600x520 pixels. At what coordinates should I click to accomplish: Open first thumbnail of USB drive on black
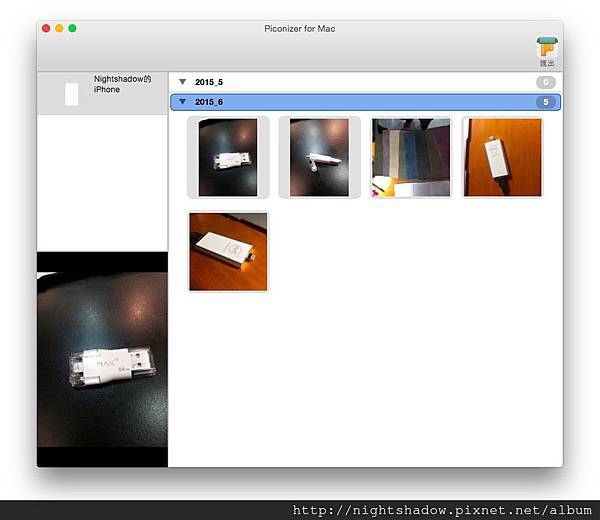228,157
